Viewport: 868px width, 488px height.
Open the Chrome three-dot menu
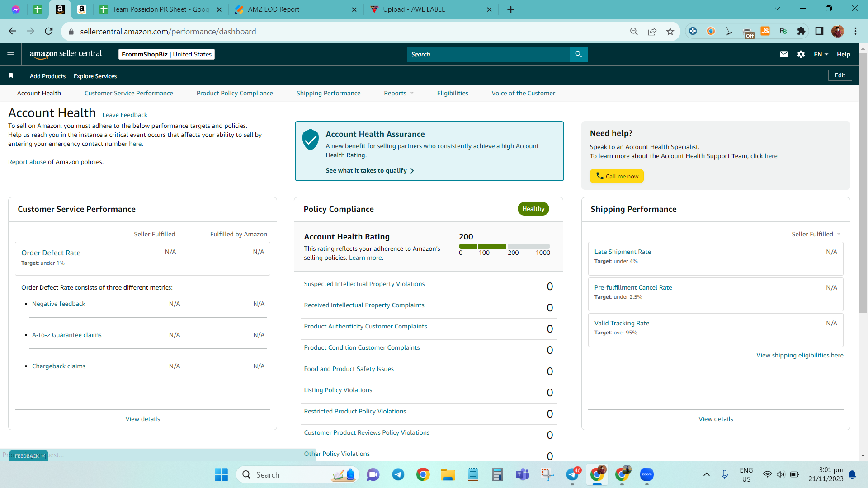coord(855,31)
